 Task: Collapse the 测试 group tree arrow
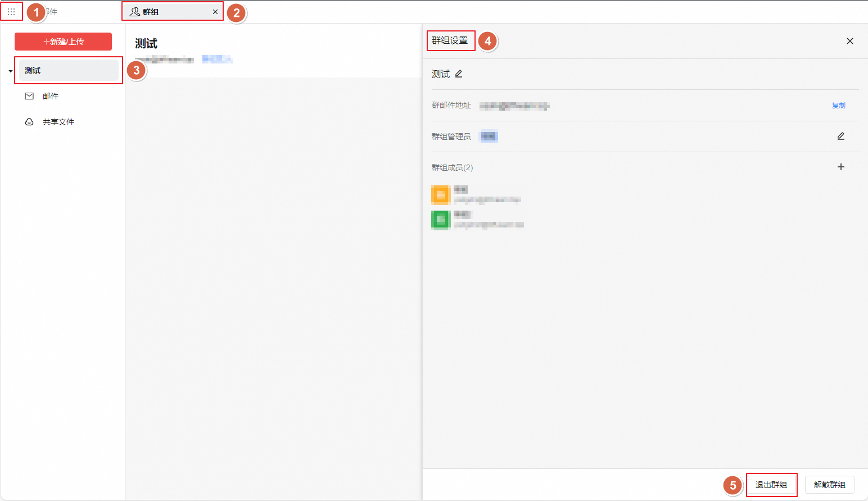coord(10,71)
